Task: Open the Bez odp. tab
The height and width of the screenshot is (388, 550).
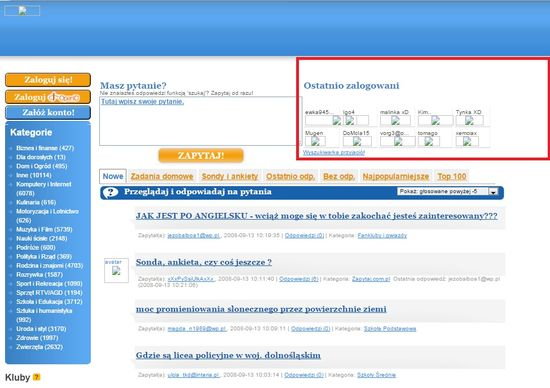Action: click(x=339, y=176)
